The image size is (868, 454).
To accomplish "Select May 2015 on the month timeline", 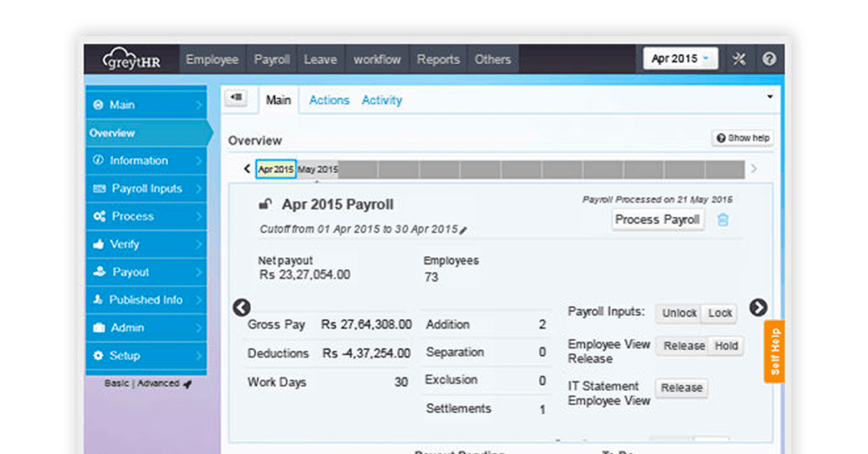I will coord(317,169).
